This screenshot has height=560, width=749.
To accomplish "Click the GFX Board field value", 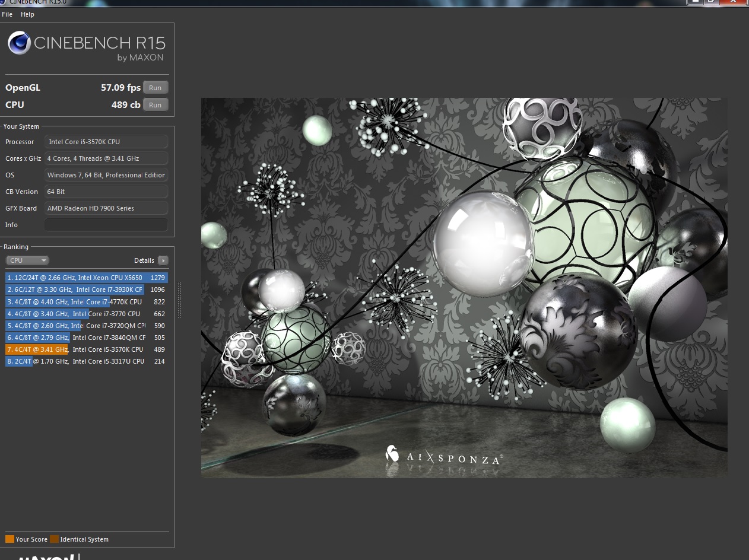I will coord(106,208).
